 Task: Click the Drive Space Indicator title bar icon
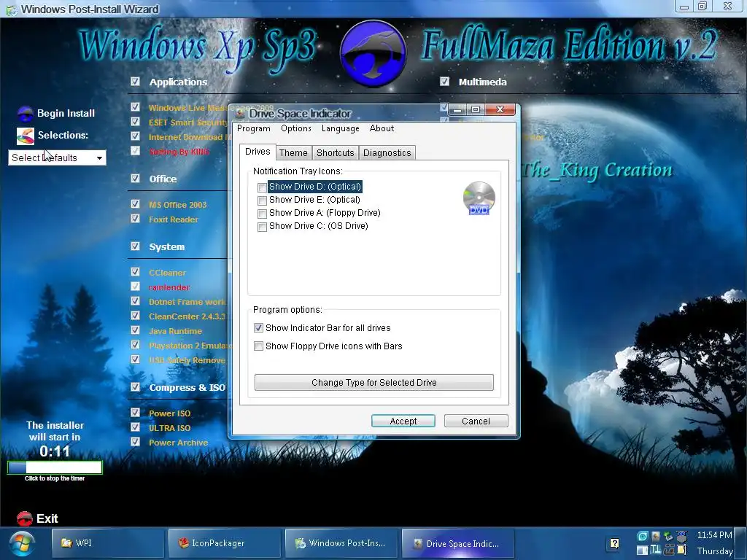[240, 114]
